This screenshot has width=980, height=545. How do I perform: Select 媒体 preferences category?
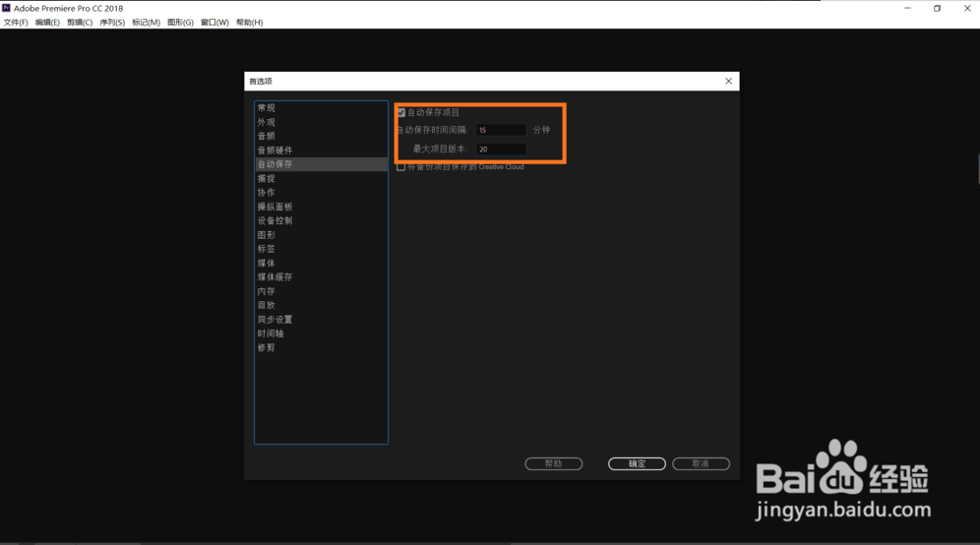321,263
